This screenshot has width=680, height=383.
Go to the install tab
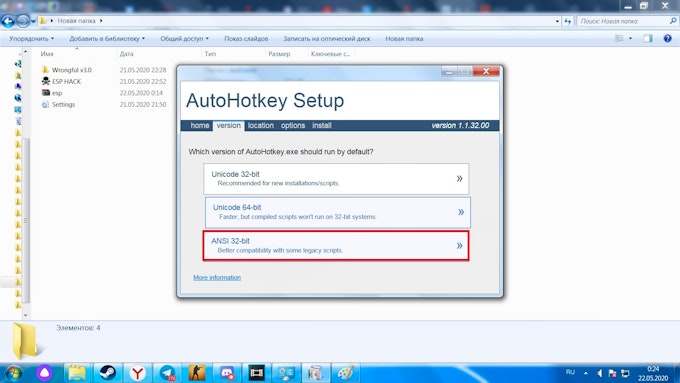322,125
